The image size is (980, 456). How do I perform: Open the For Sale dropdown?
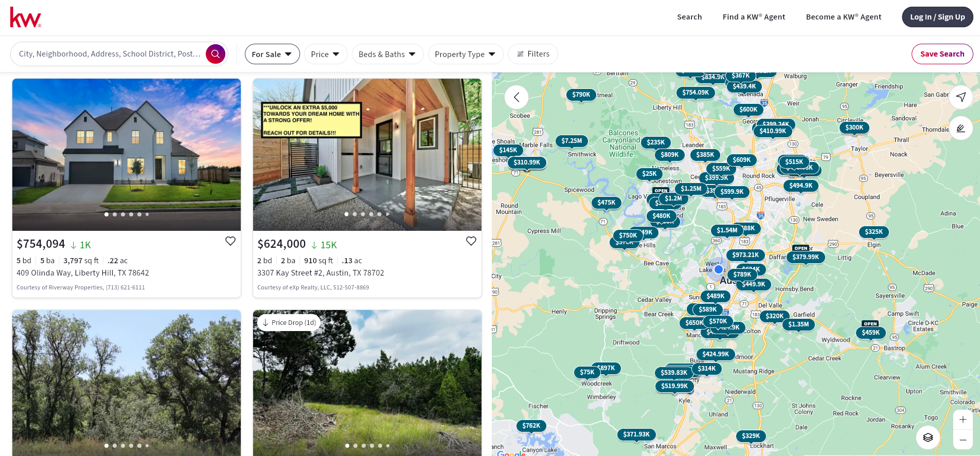[x=272, y=54]
